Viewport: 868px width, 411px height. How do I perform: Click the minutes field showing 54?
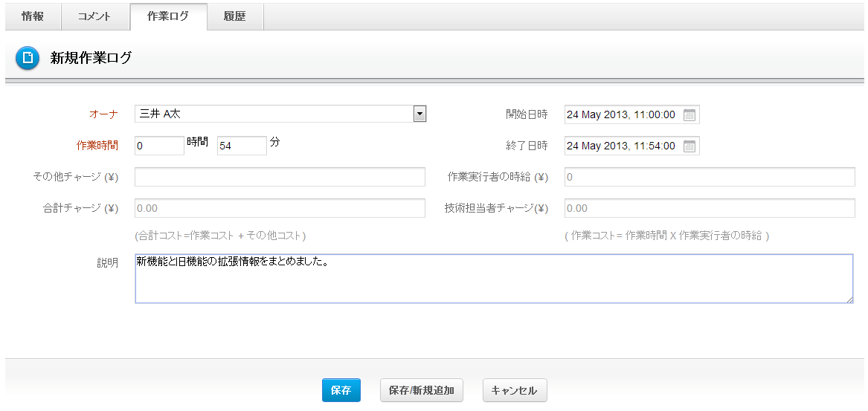(x=241, y=146)
